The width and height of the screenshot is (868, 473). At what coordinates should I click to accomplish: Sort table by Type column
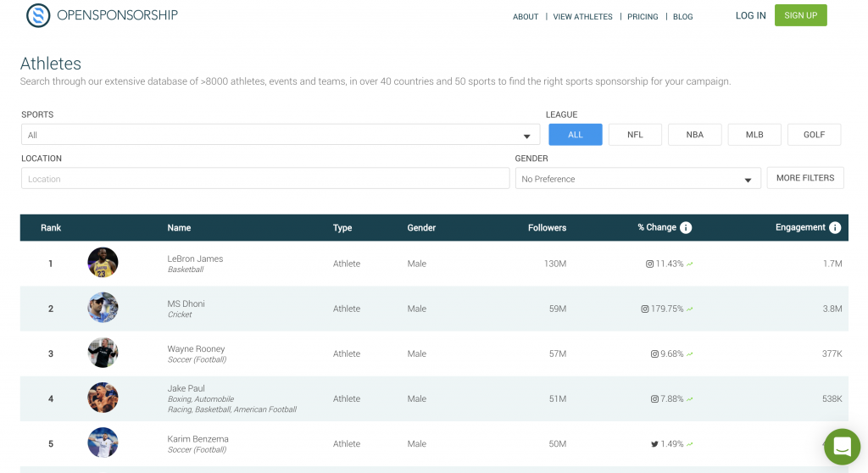(342, 228)
